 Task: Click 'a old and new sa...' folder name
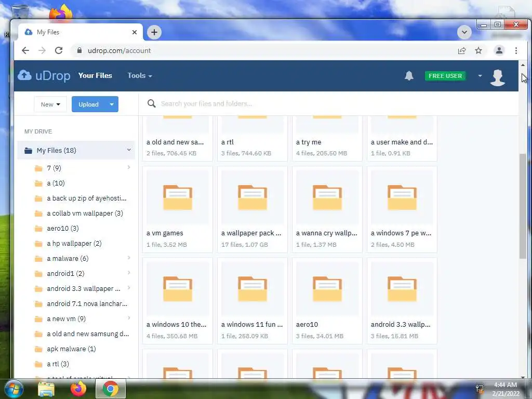[x=175, y=142]
